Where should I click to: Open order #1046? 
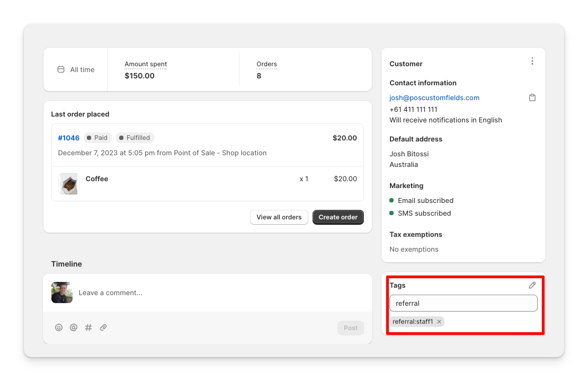68,138
